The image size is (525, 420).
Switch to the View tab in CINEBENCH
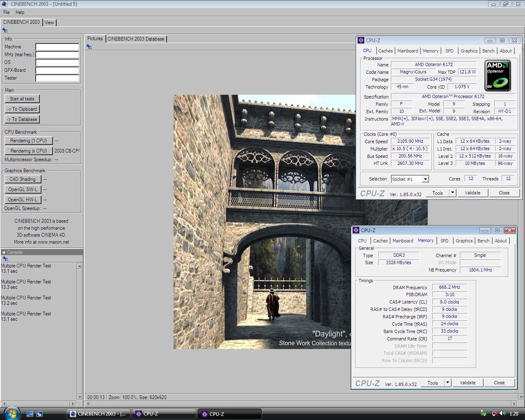click(49, 23)
